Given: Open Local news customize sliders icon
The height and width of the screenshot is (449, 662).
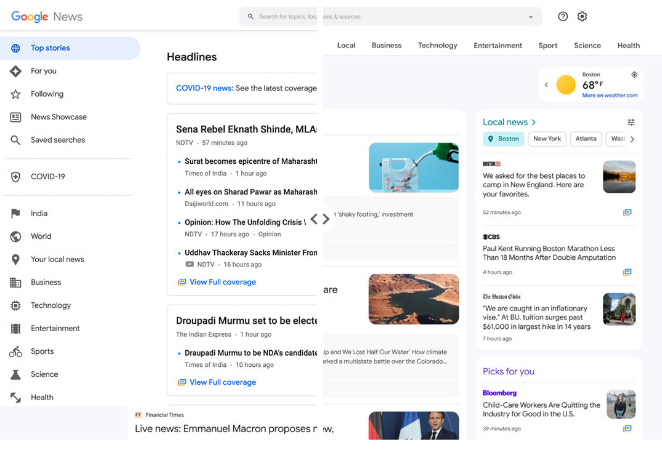Looking at the screenshot, I should coord(631,122).
